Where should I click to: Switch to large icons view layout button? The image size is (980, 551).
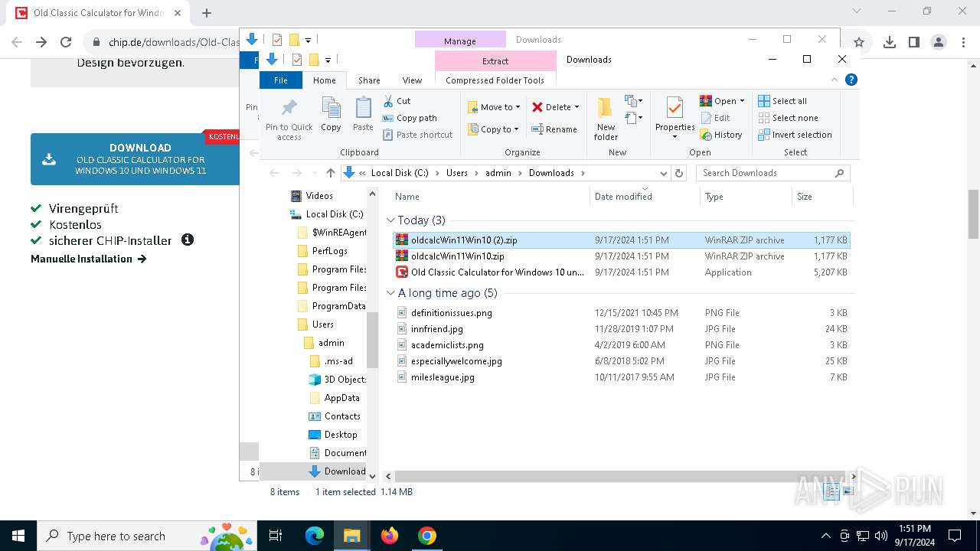[x=848, y=491]
